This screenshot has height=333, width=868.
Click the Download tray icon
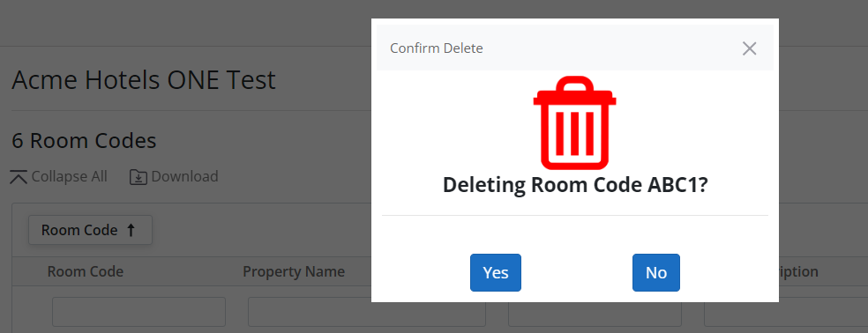pyautogui.click(x=138, y=177)
